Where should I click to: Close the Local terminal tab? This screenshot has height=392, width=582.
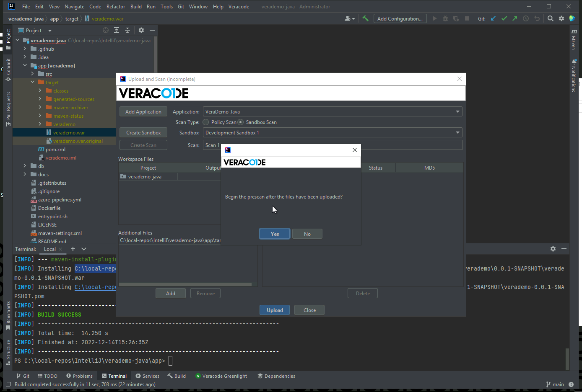coord(60,249)
